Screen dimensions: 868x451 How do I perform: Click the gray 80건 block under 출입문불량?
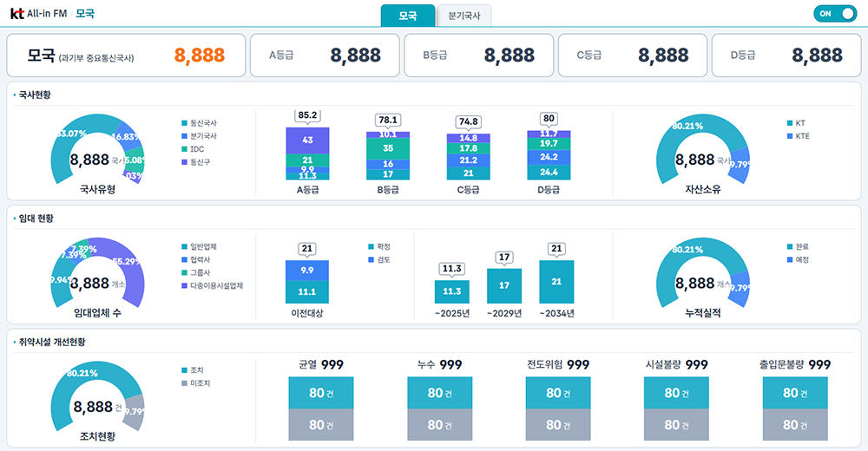tap(794, 425)
